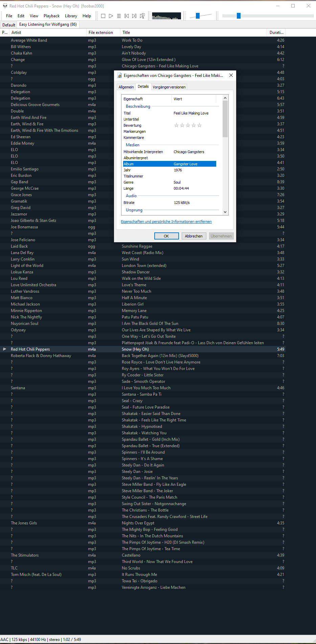The width and height of the screenshot is (316, 644).
Task: Select the TLC No Scrubs row
Action: pos(143,568)
